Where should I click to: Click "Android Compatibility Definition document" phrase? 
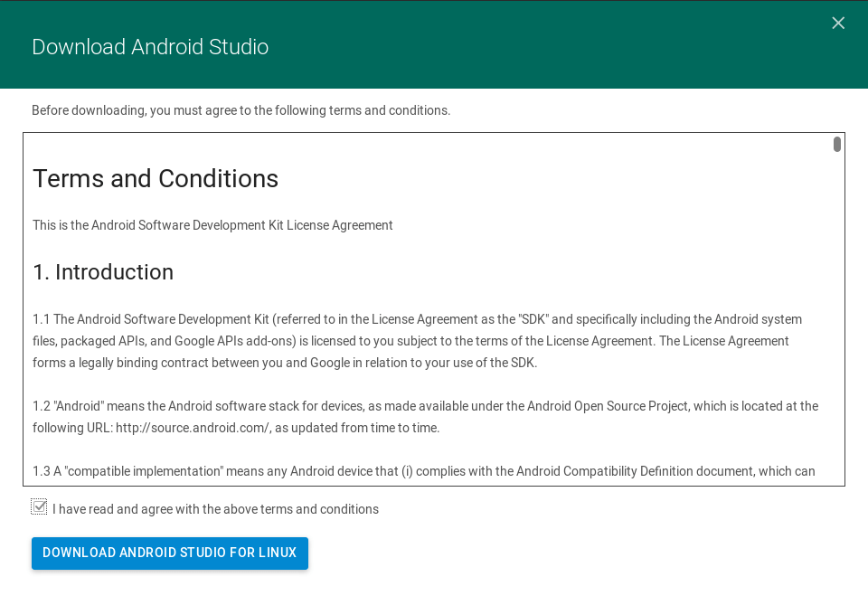pos(640,471)
